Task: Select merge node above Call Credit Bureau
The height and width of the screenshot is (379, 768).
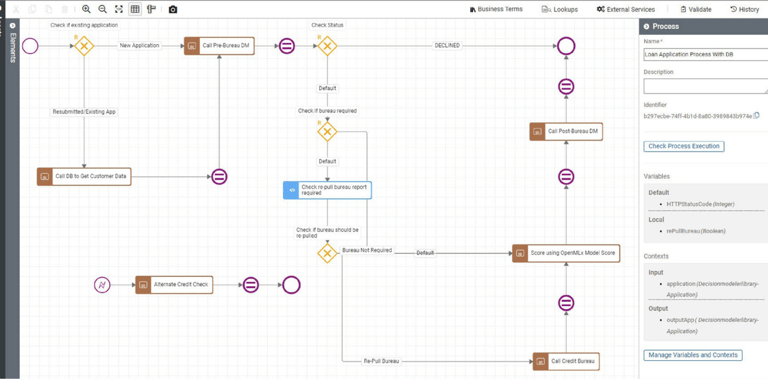Action: coord(566,304)
